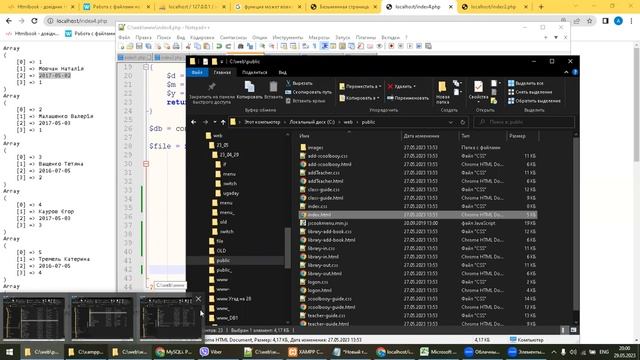Reload the Chrome page

click(x=34, y=21)
